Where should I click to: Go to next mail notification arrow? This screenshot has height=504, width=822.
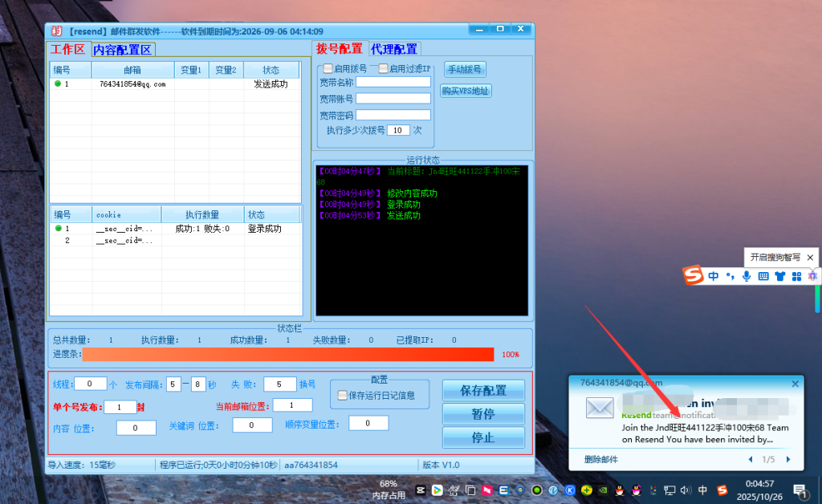click(788, 460)
